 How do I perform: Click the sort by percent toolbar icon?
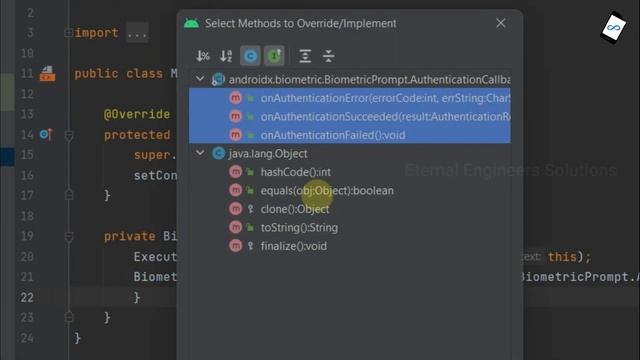203,56
